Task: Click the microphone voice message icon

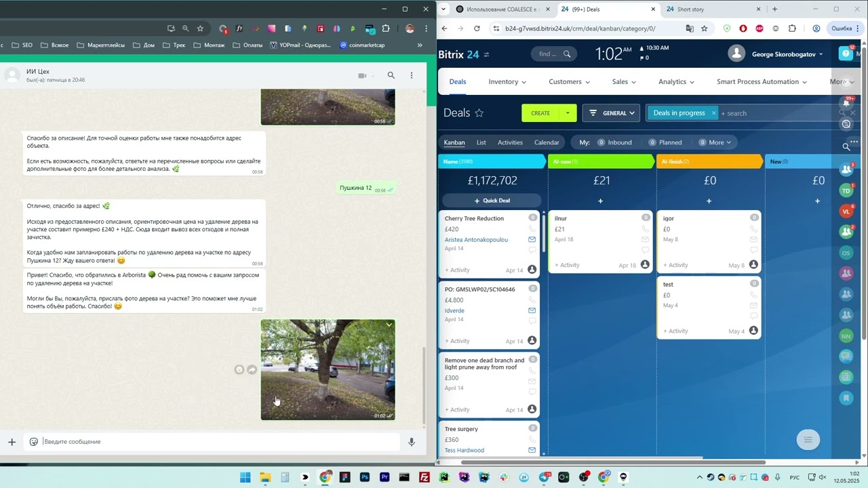Action: (x=411, y=442)
